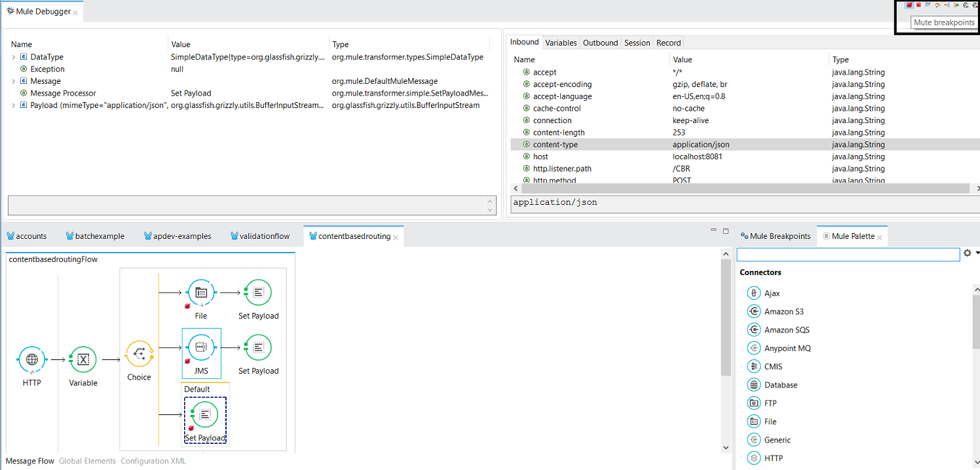
Task: Stop the debugging session with the red square
Action: (918, 5)
